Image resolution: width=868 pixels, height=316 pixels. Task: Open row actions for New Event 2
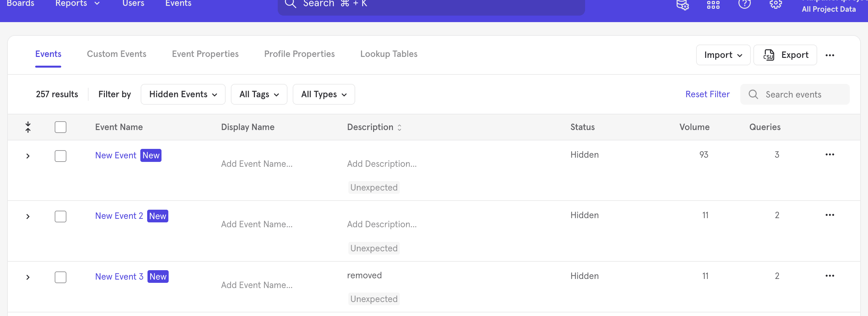click(x=830, y=215)
